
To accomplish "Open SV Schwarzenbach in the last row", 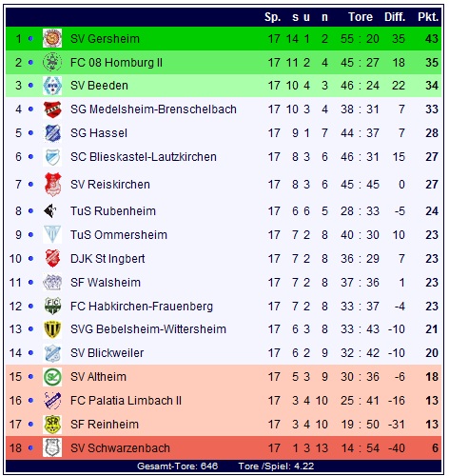I will (x=120, y=447).
